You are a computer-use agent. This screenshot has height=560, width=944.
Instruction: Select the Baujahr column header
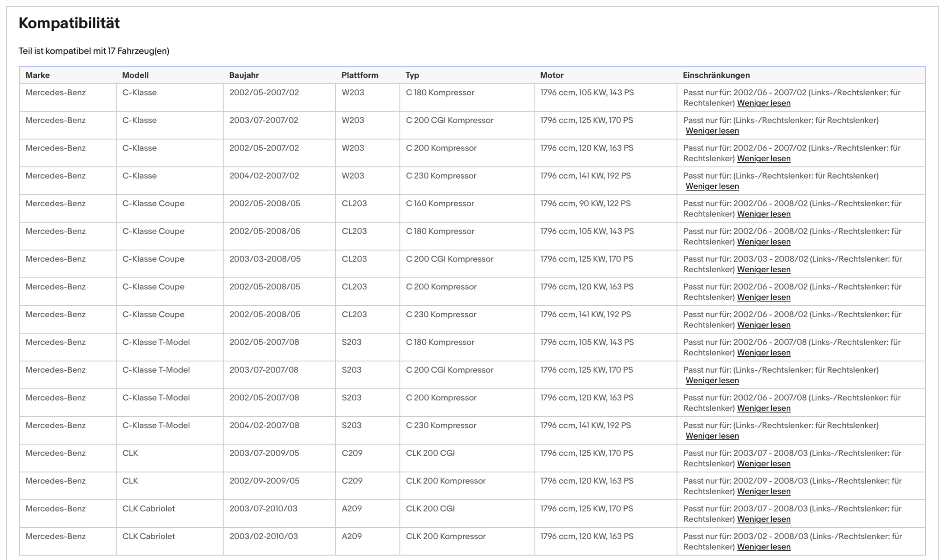click(x=244, y=75)
